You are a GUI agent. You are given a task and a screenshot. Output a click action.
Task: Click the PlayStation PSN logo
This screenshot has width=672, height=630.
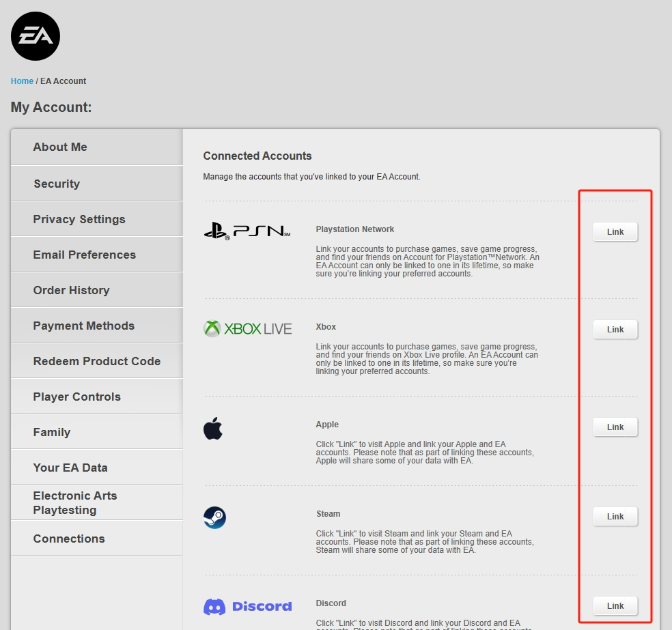pos(247,231)
